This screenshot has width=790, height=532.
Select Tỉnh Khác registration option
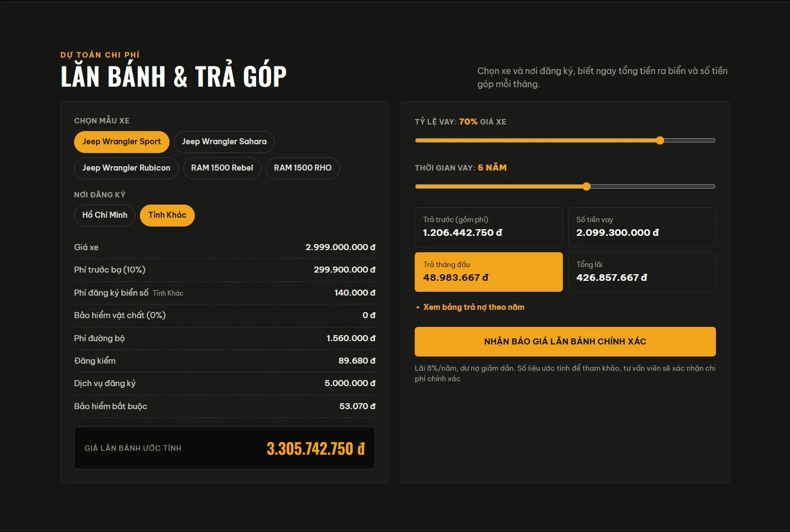[167, 215]
